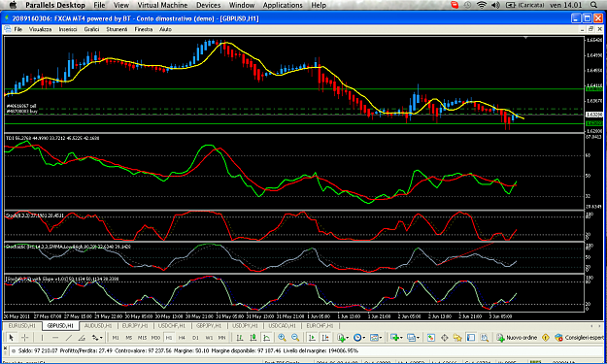This screenshot has width=607, height=364.
Task: Open the profiles dropdown
Action: click(413, 338)
